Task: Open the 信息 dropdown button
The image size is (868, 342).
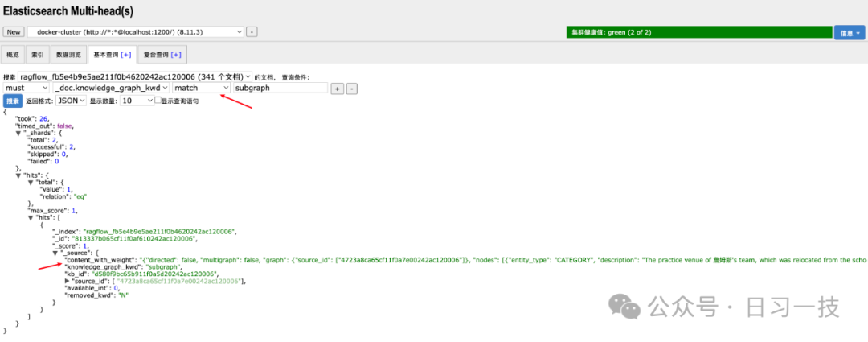Action: [850, 33]
